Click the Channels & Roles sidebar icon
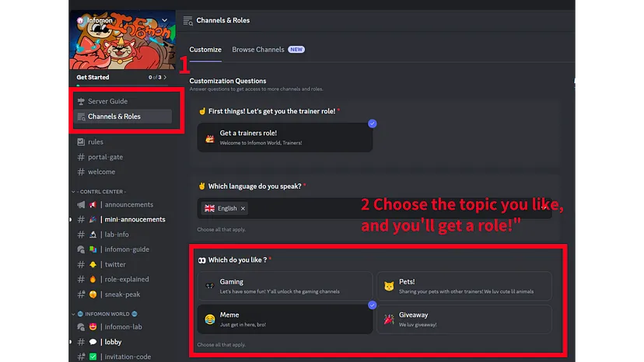 point(82,117)
